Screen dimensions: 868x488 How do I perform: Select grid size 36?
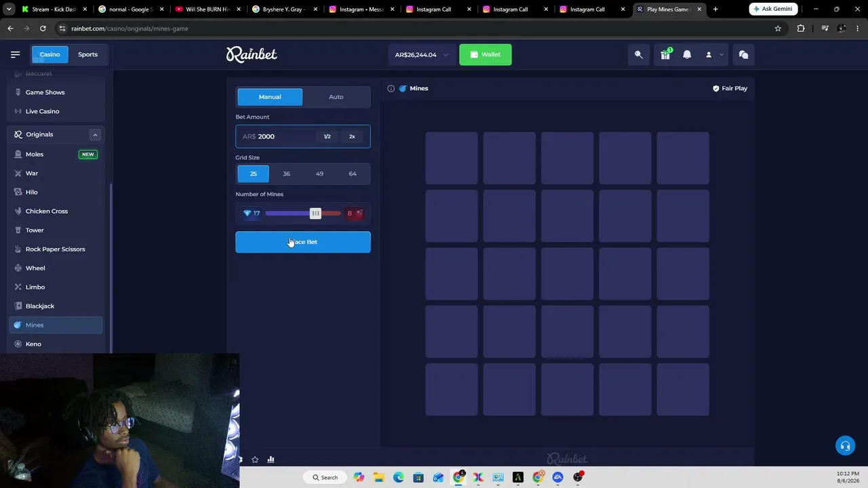(x=286, y=174)
